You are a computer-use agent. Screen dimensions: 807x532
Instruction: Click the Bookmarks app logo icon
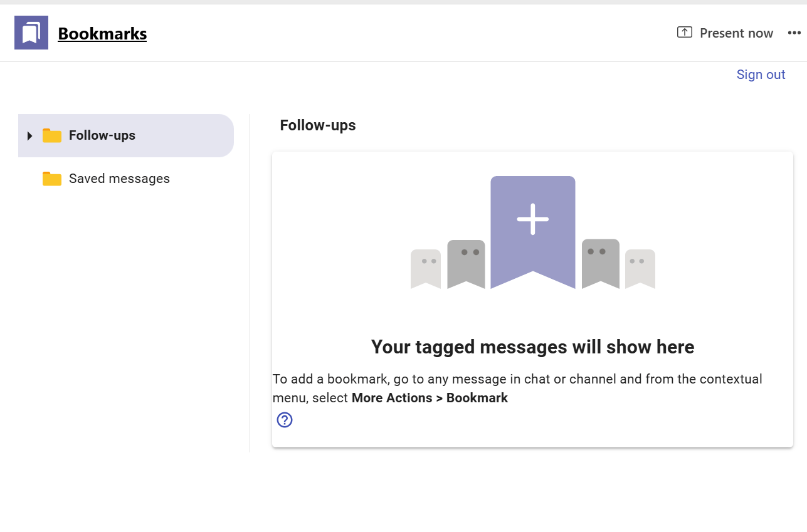coord(31,33)
